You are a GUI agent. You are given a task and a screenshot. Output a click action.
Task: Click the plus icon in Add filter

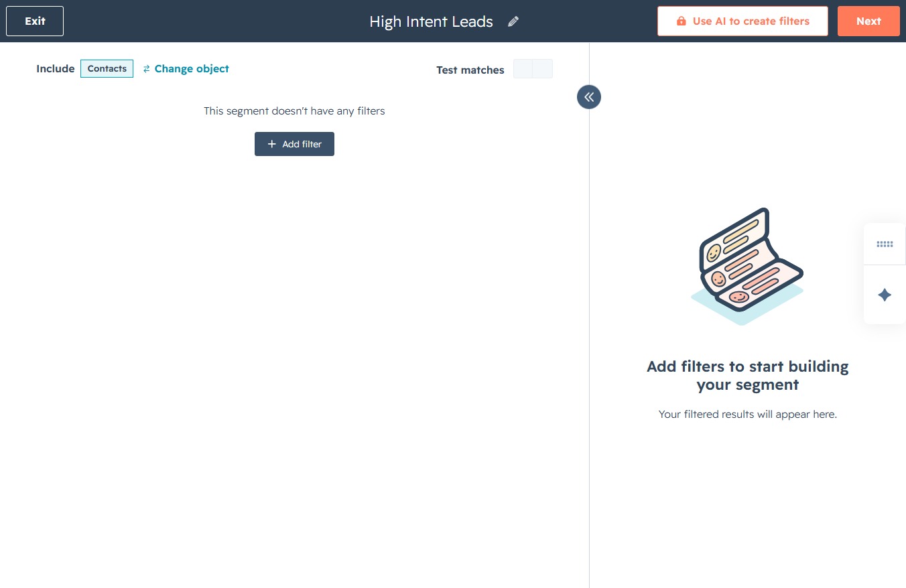coord(271,144)
